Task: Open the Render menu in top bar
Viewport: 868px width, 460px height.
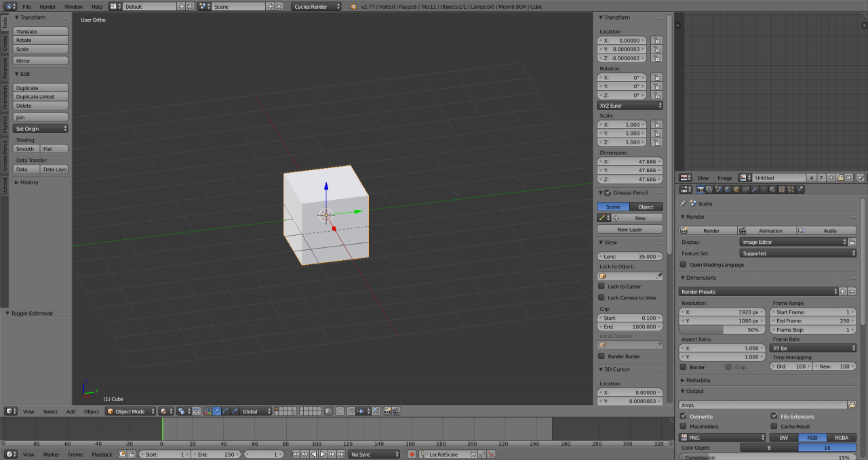Action: coord(47,6)
